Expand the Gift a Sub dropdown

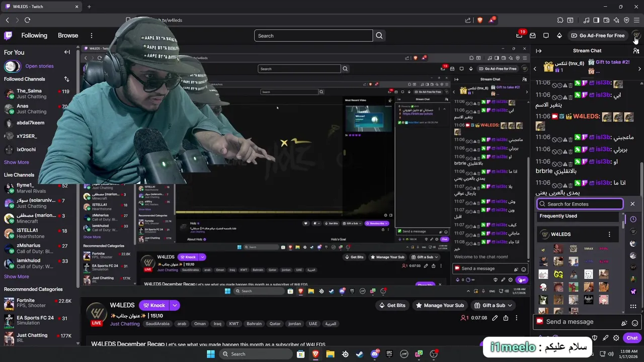pyautogui.click(x=510, y=305)
